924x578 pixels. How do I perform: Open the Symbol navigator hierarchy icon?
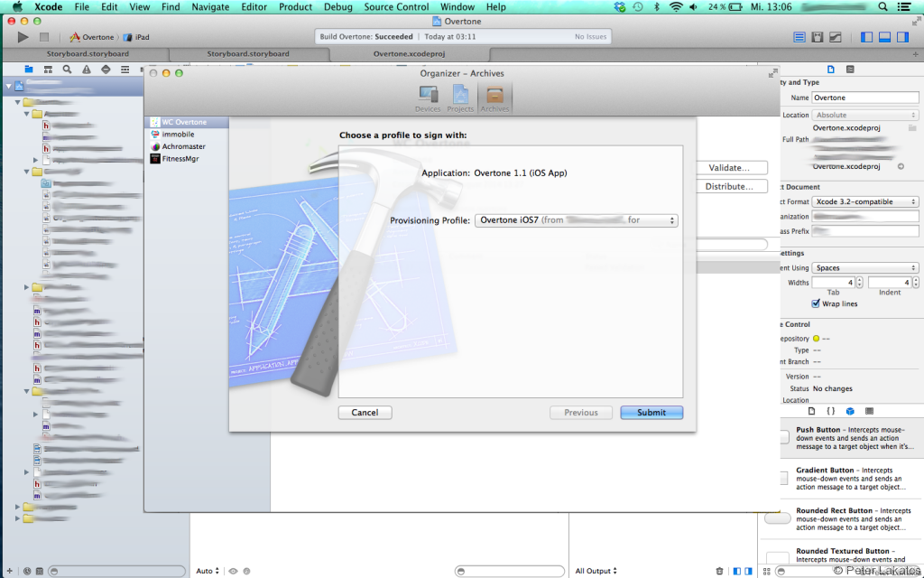click(49, 70)
